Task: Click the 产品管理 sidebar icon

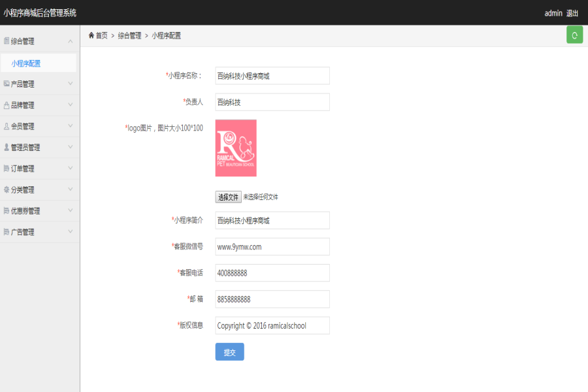Action: (7, 84)
